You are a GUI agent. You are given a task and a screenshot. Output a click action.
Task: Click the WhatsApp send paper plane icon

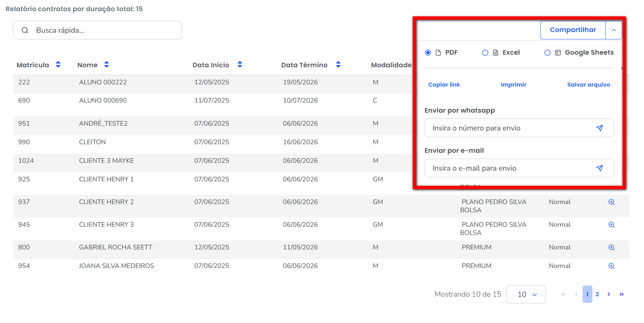point(599,128)
